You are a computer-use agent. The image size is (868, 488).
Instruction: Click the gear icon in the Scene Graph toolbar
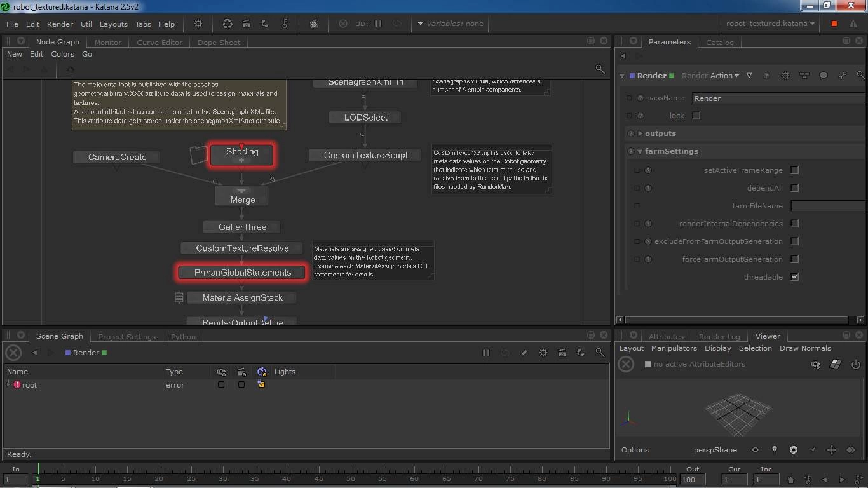click(x=543, y=353)
